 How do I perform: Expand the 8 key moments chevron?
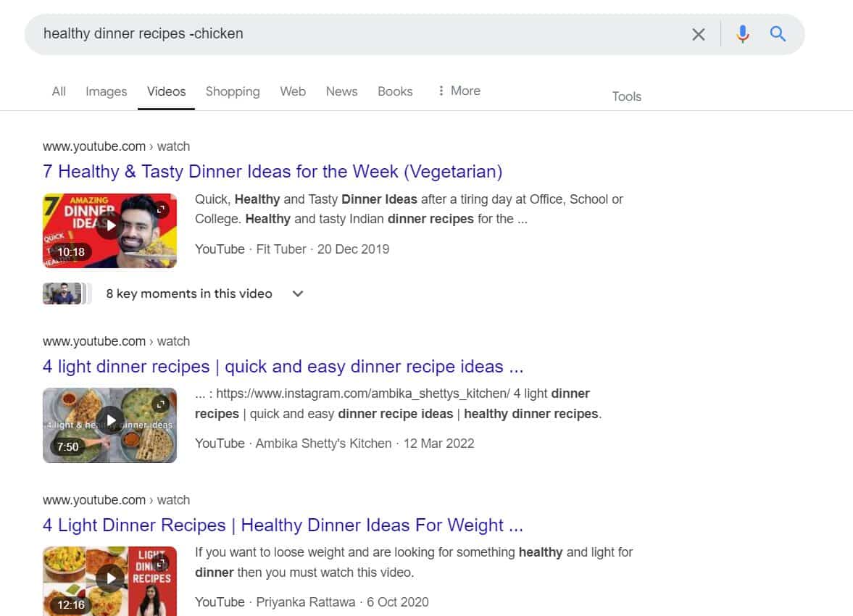pos(298,294)
